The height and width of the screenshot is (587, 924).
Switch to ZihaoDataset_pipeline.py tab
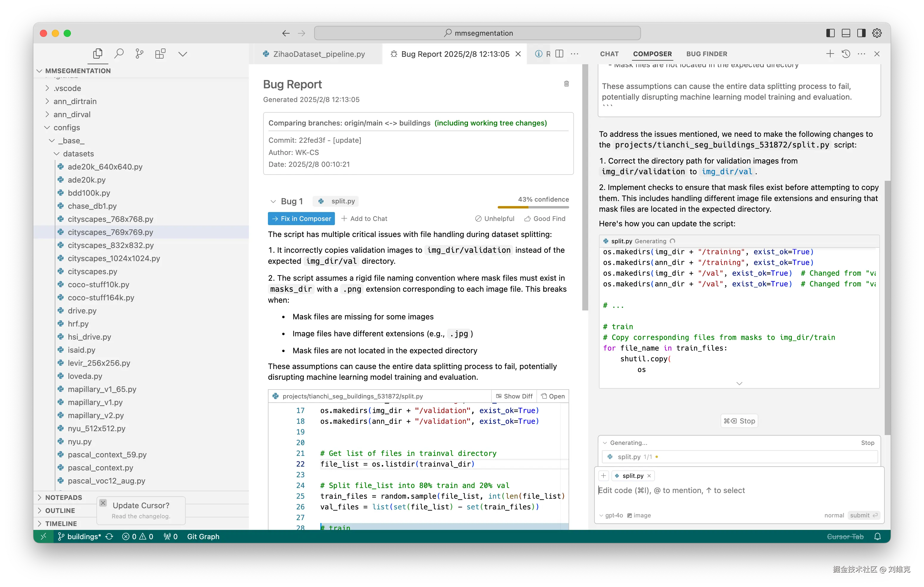(x=319, y=54)
